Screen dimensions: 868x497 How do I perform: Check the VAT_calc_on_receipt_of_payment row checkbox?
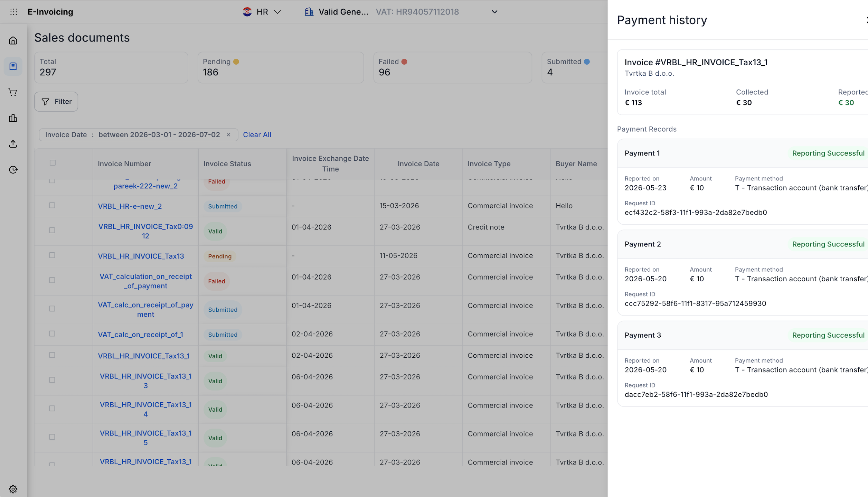point(52,309)
